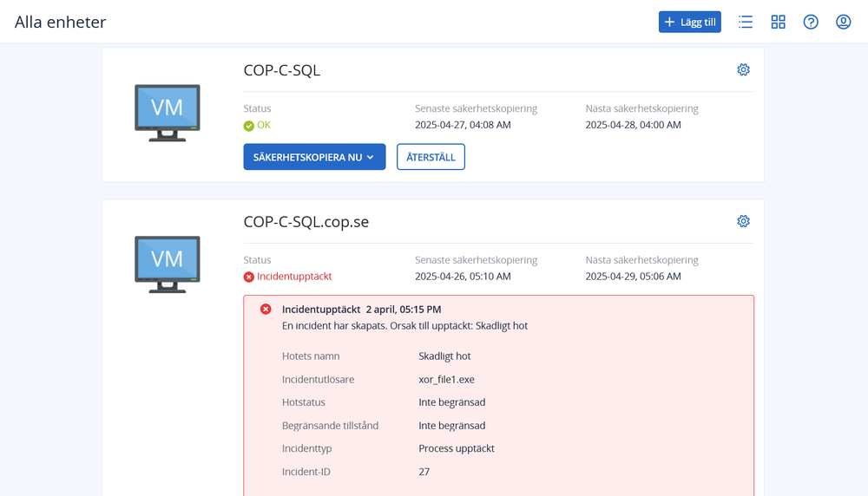The width and height of the screenshot is (868, 496).
Task: Open settings gear for COP-C-SQL
Action: tap(744, 69)
